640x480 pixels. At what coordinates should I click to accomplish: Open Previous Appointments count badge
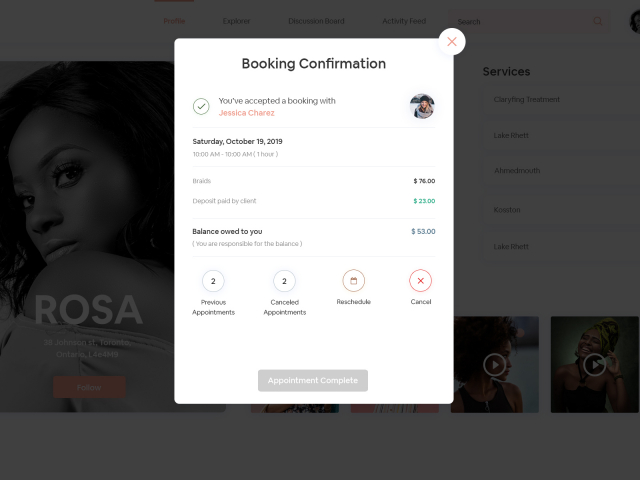pyautogui.click(x=213, y=281)
